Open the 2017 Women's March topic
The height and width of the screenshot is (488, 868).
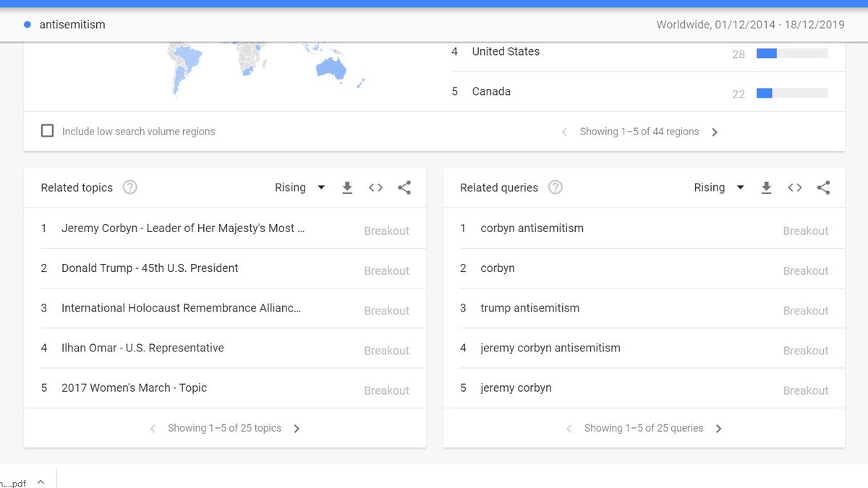tap(134, 388)
